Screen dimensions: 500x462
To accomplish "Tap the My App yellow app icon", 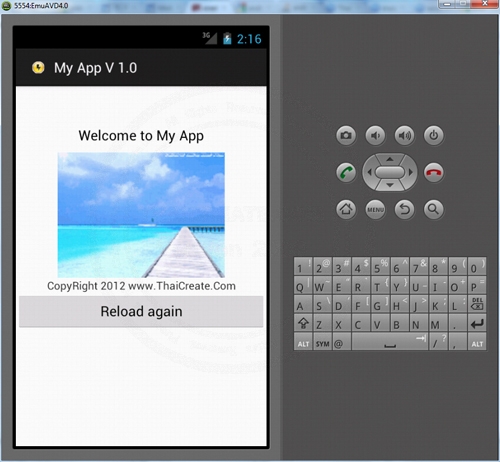I will tap(38, 68).
